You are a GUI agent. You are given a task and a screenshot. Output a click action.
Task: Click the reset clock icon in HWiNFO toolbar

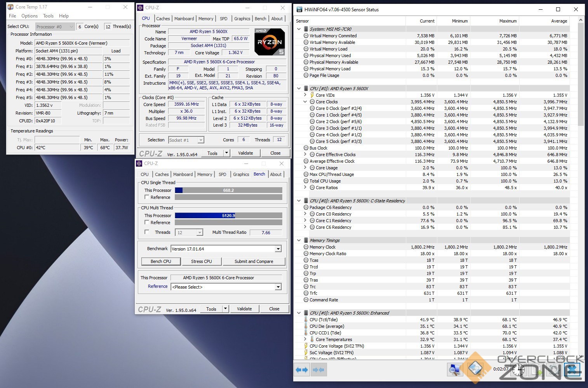(x=518, y=369)
